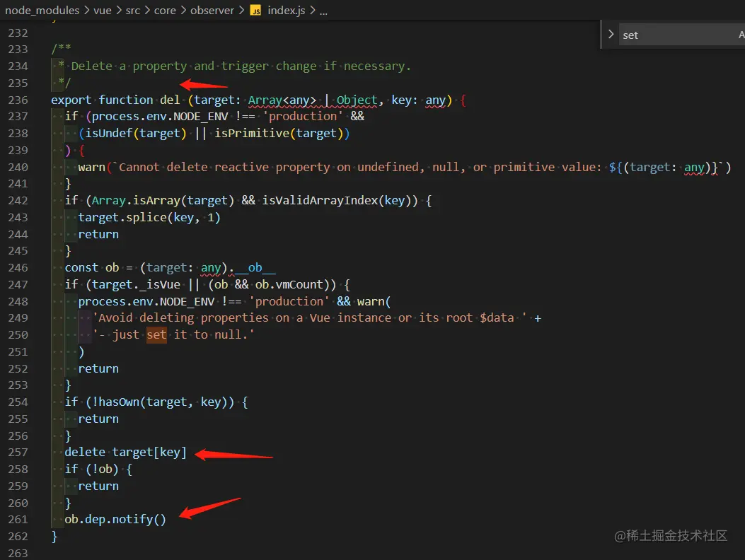745x560 pixels.
Task: Click the comment text on line 234
Action: (x=241, y=66)
